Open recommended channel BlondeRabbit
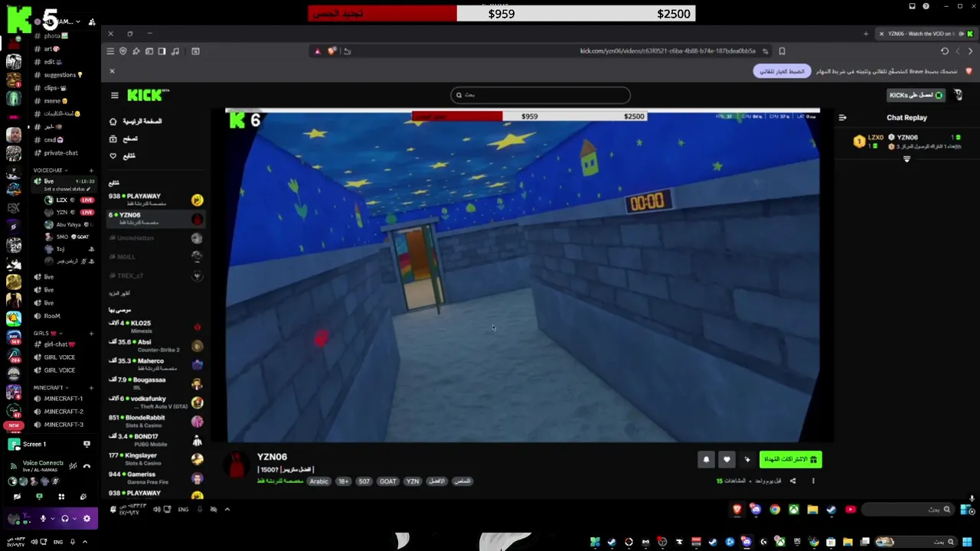 156,421
